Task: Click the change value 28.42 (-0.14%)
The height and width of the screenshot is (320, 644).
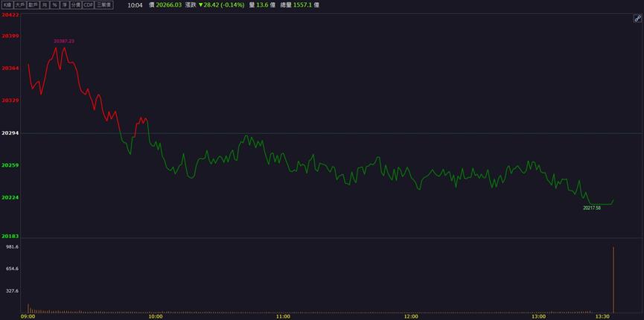Action: click(x=224, y=5)
